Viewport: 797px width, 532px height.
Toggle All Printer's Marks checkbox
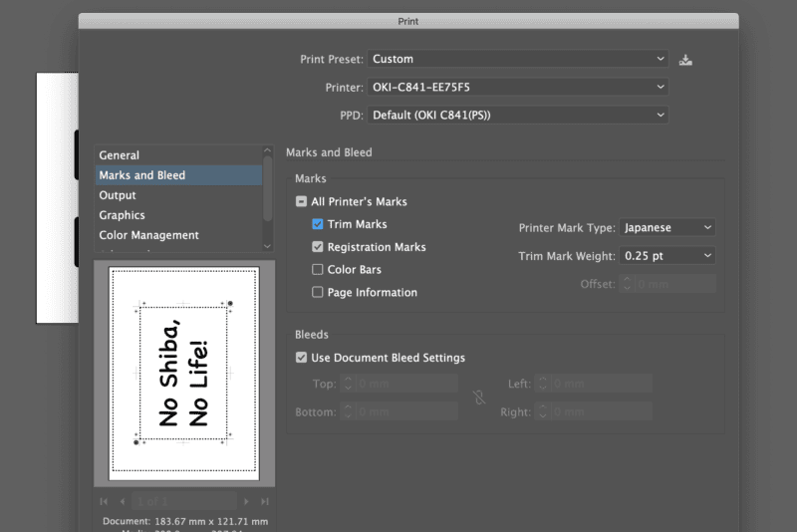[301, 201]
